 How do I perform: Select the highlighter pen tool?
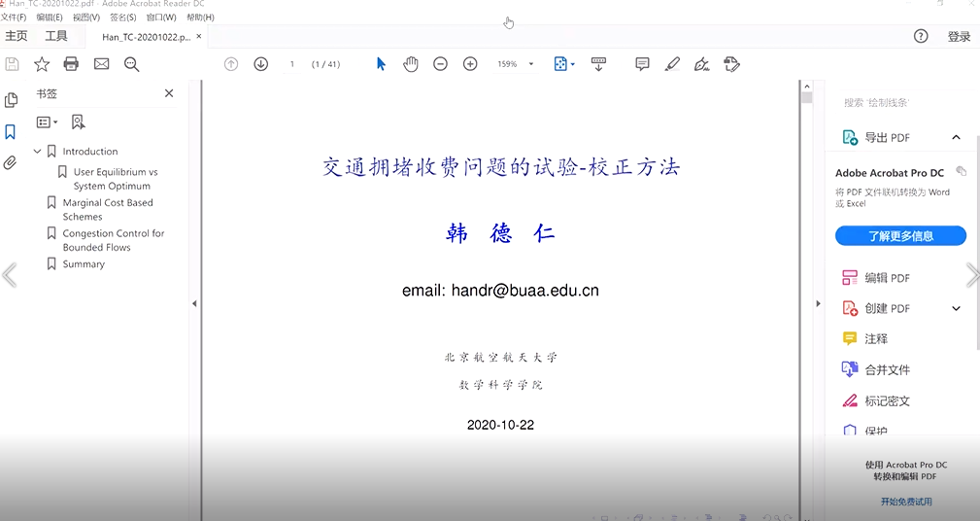[672, 64]
